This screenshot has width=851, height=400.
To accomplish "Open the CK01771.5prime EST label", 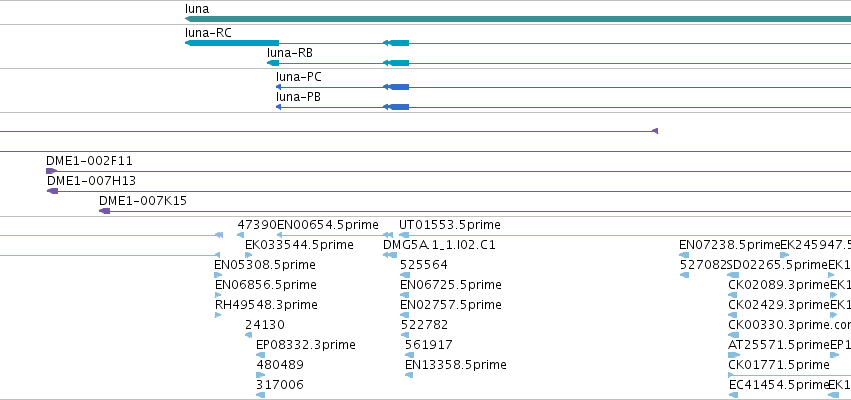I will [x=779, y=364].
